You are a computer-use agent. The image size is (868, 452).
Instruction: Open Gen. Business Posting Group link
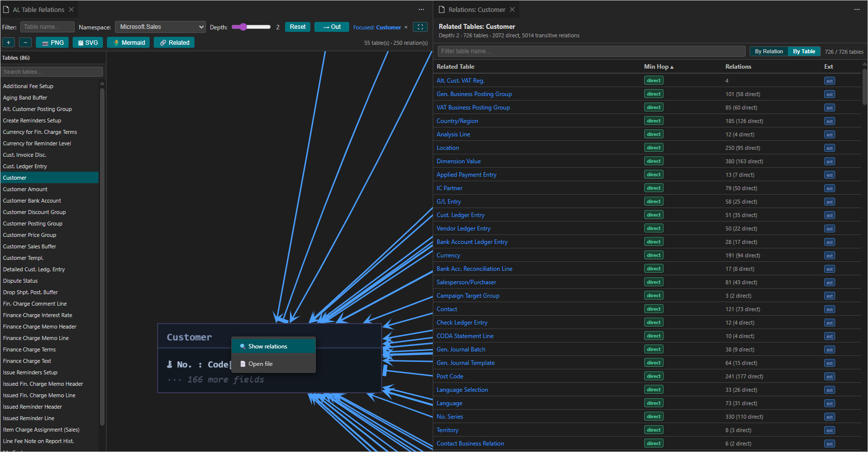474,94
